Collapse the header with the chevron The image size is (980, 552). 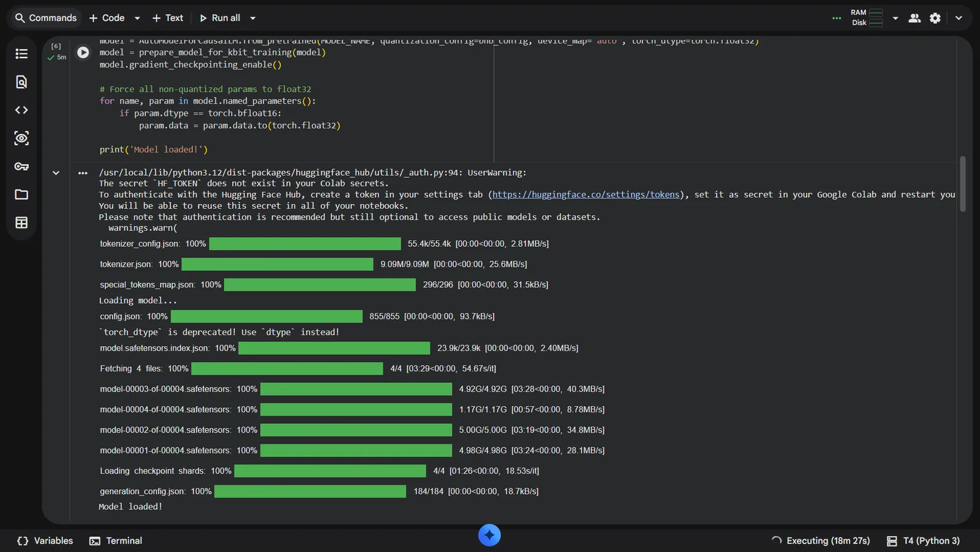pos(959,18)
